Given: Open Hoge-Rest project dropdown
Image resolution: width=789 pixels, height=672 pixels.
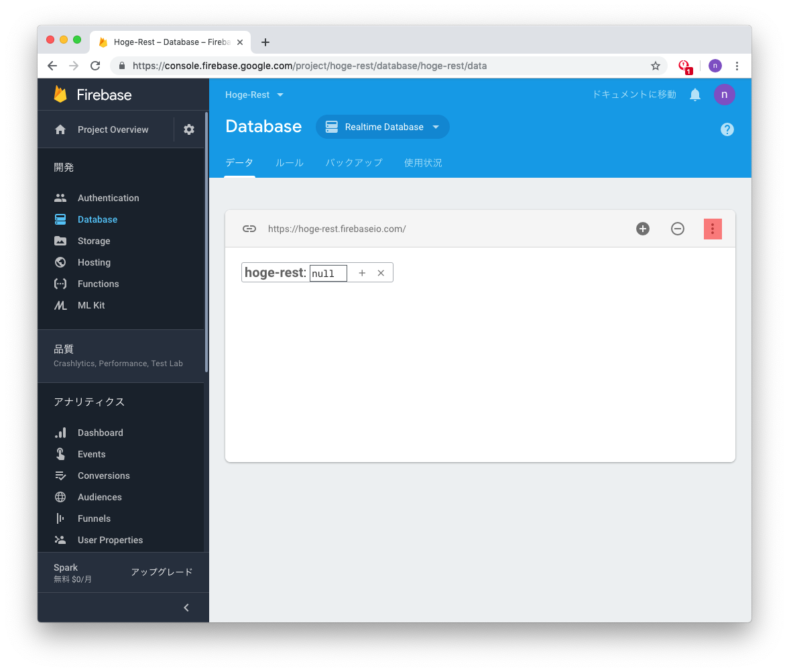Looking at the screenshot, I should (254, 95).
